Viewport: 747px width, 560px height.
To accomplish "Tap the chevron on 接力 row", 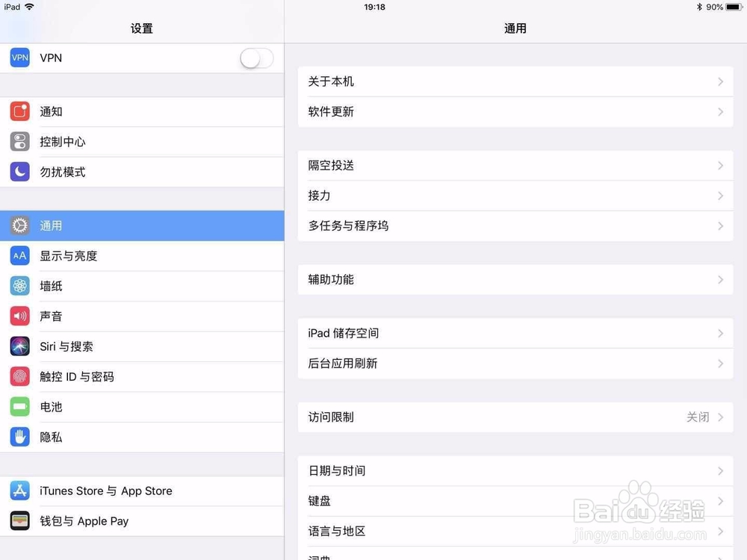I will click(x=720, y=196).
